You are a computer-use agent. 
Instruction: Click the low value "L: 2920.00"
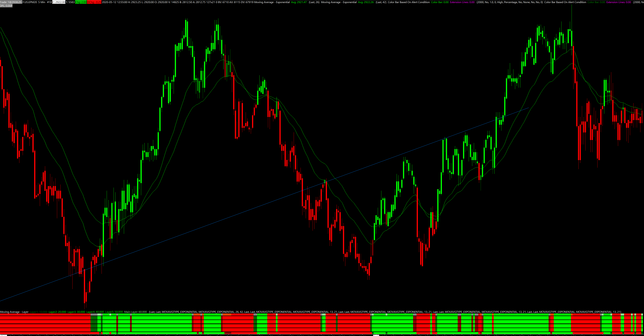(148, 2)
